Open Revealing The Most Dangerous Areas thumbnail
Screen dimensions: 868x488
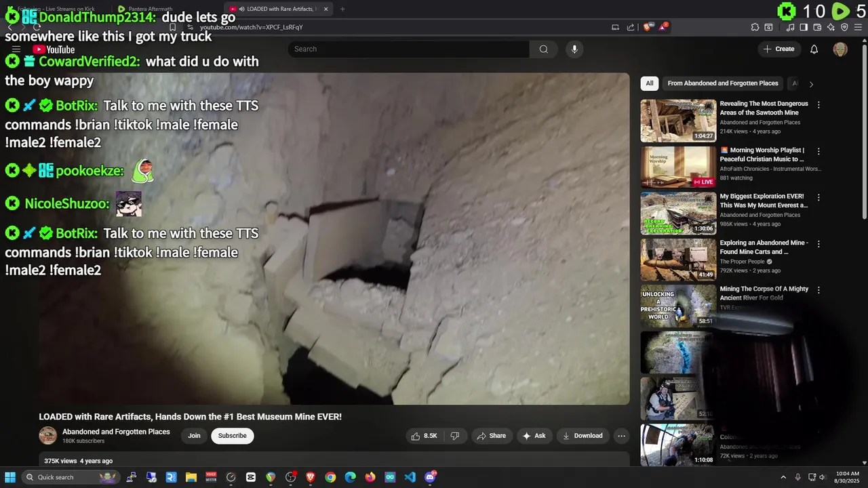click(x=678, y=121)
